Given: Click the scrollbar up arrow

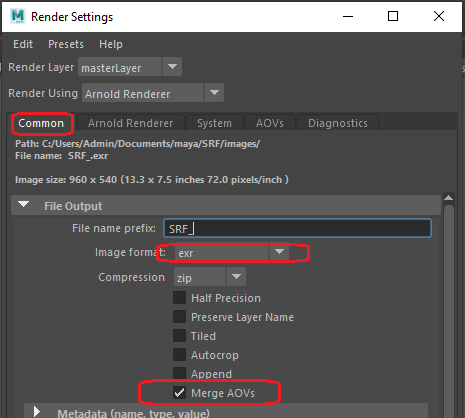Looking at the screenshot, I should coord(449,198).
